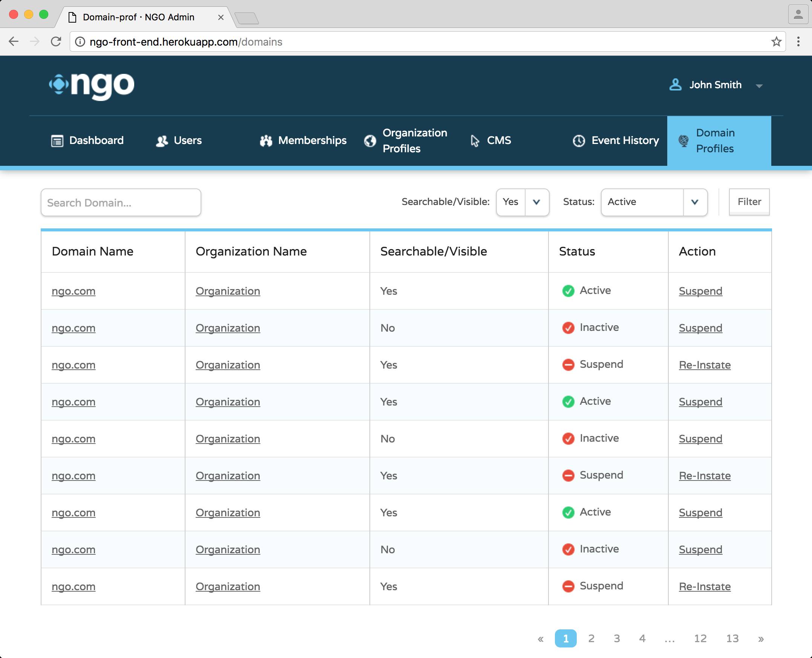Click the Organization Profiles globe icon

(370, 141)
